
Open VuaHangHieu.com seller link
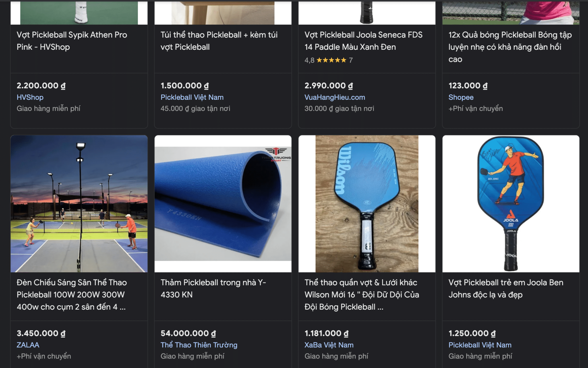click(x=334, y=97)
